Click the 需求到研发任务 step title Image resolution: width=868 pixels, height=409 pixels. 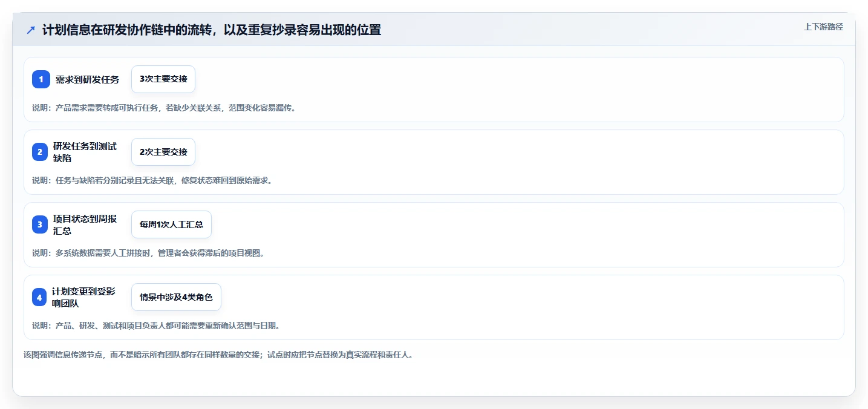coord(87,79)
